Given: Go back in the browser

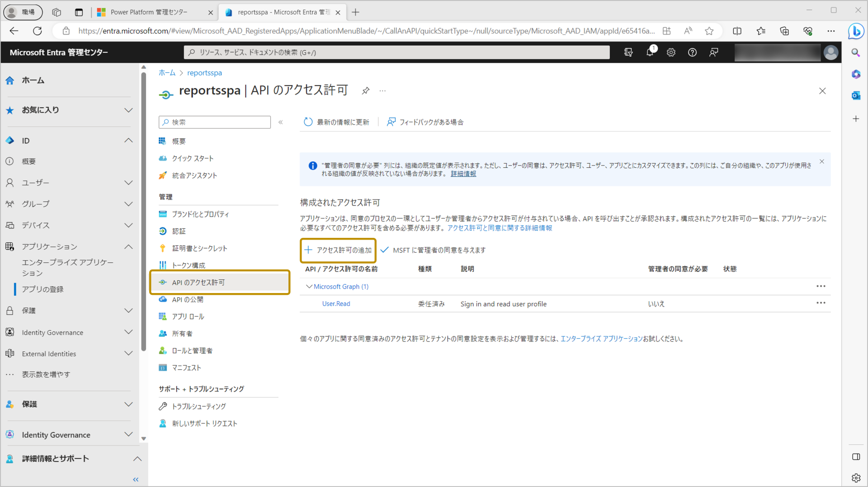Looking at the screenshot, I should click(x=14, y=31).
